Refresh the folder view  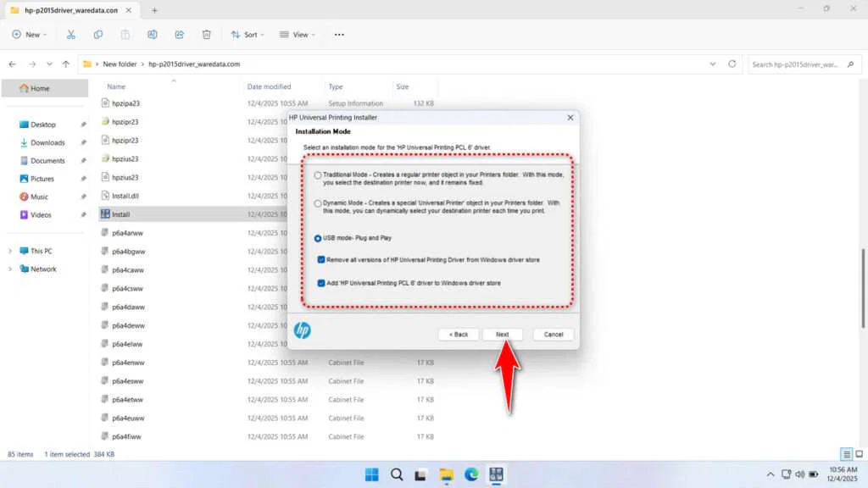(x=732, y=64)
